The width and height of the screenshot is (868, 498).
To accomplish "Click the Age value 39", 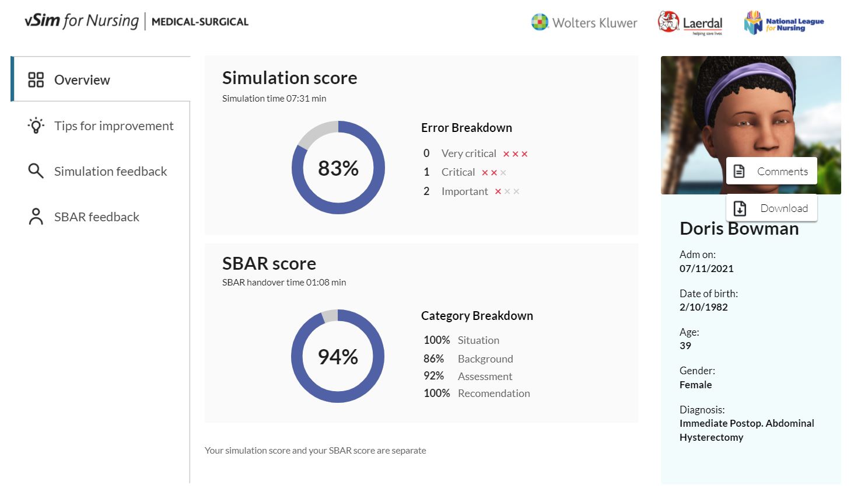I will pyautogui.click(x=685, y=346).
